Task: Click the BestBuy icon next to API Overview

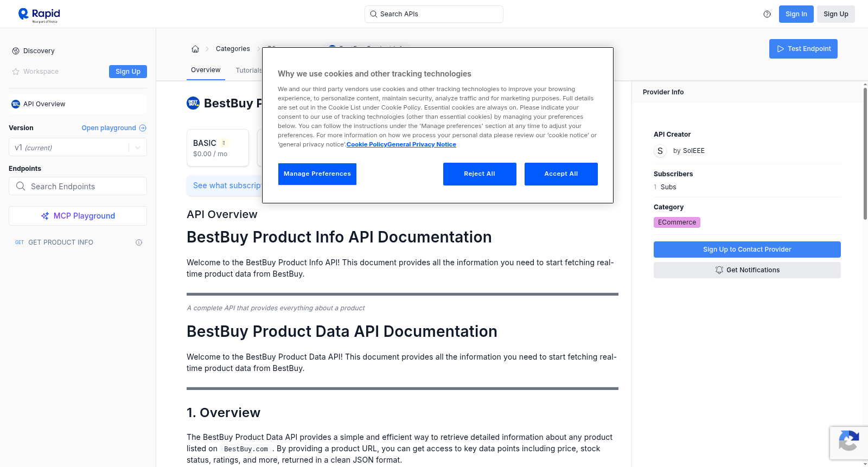Action: click(x=16, y=104)
